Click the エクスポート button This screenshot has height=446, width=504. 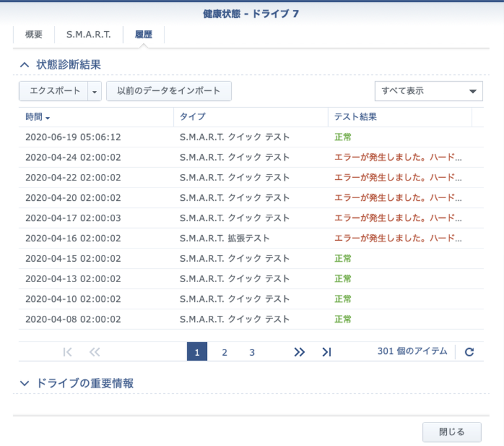point(51,91)
